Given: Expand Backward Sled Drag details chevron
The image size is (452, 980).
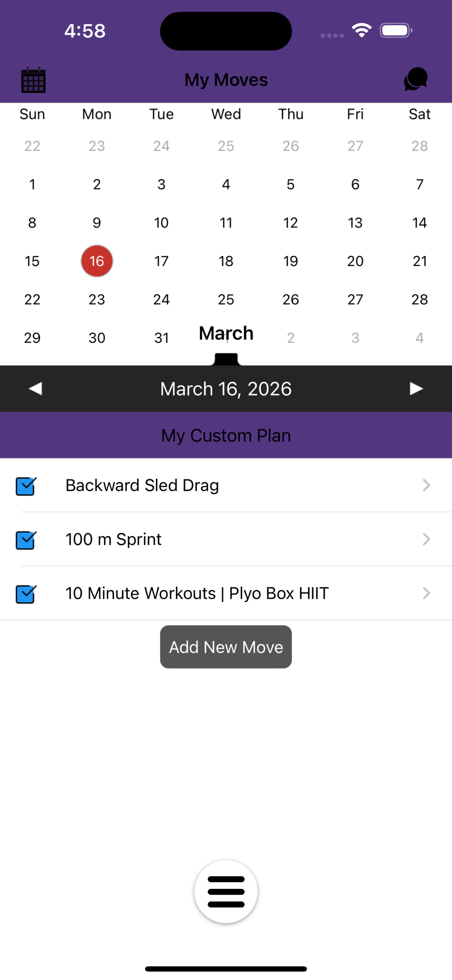Looking at the screenshot, I should pos(426,485).
